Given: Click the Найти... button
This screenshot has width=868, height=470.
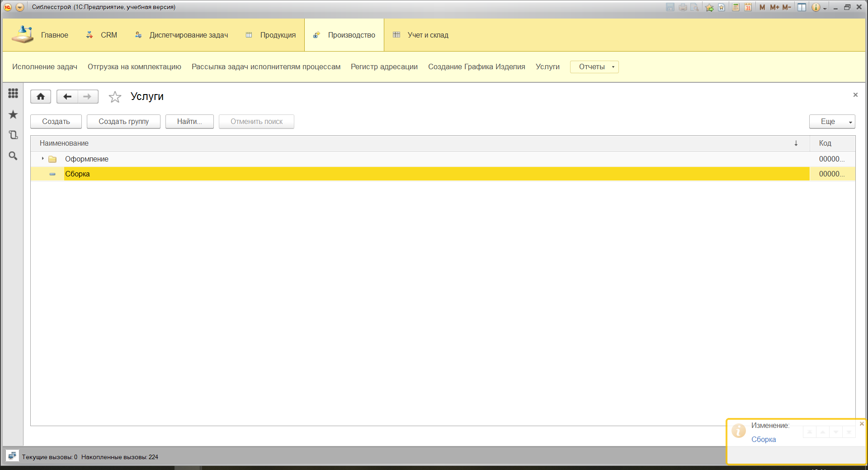Looking at the screenshot, I should point(189,122).
